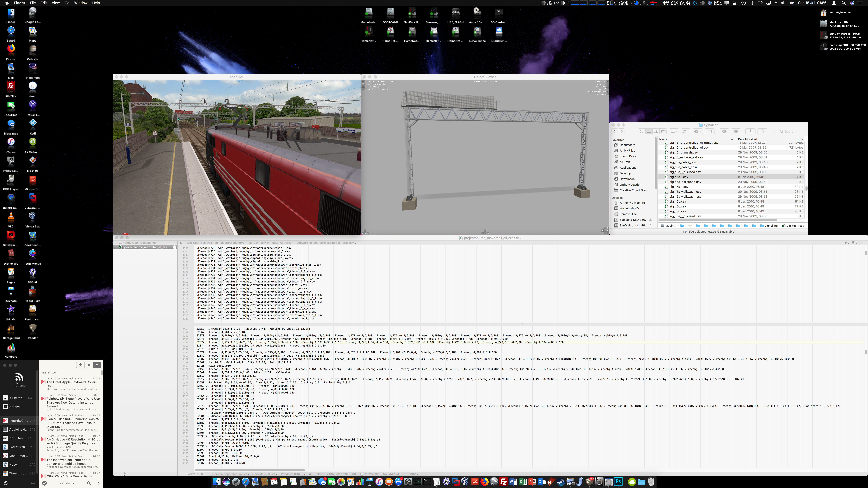Screen dimensions: 868x488
Task: Open search in the RSS article list
Action: tap(89, 483)
